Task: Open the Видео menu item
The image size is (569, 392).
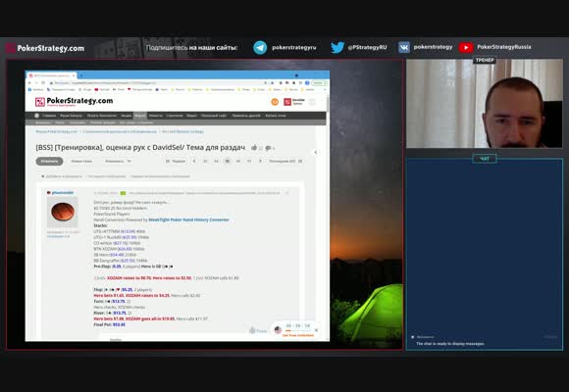Action: pyautogui.click(x=191, y=116)
